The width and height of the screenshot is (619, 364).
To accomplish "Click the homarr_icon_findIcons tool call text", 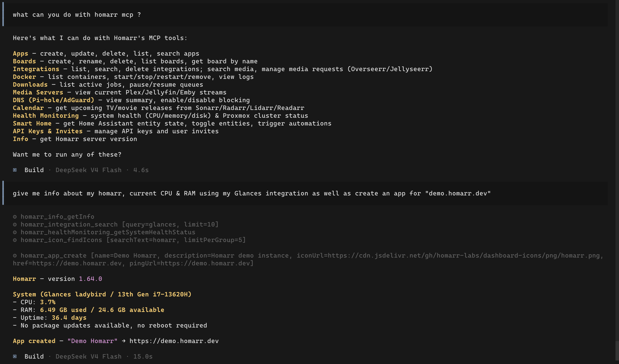I will (x=133, y=240).
